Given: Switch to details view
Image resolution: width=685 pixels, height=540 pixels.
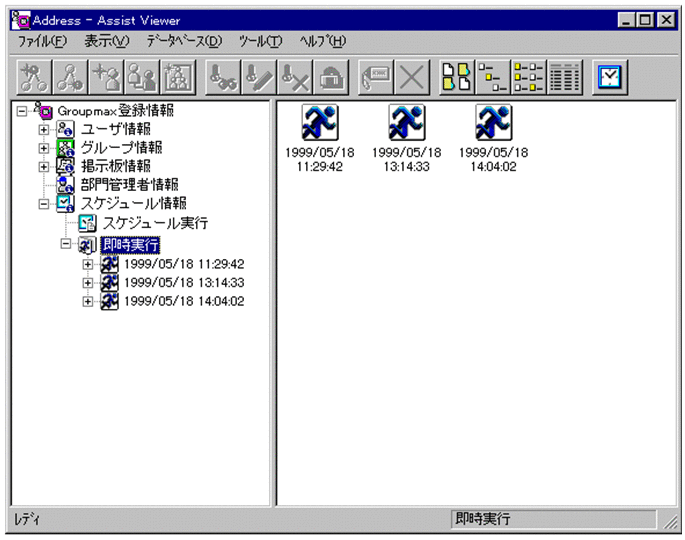Looking at the screenshot, I should pyautogui.click(x=565, y=77).
